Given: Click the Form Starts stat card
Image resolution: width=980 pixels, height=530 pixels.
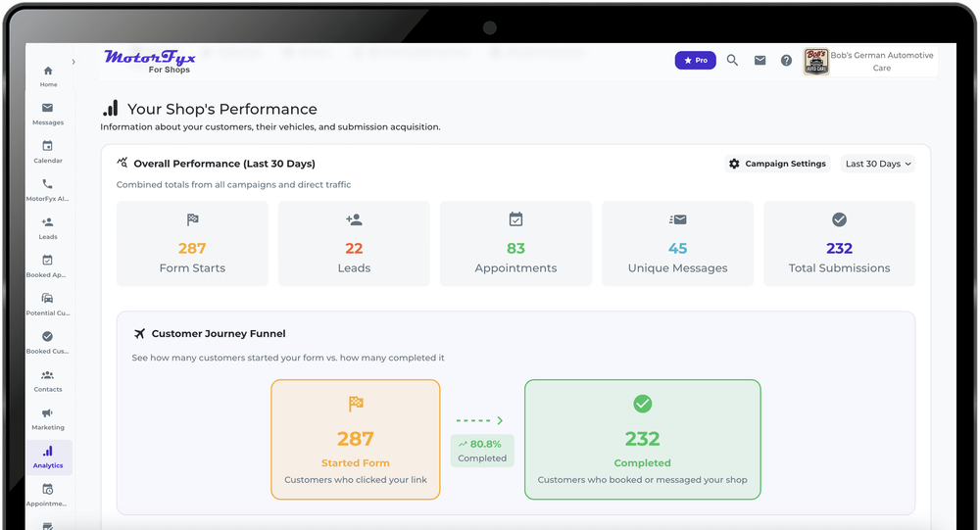Looking at the screenshot, I should point(192,244).
